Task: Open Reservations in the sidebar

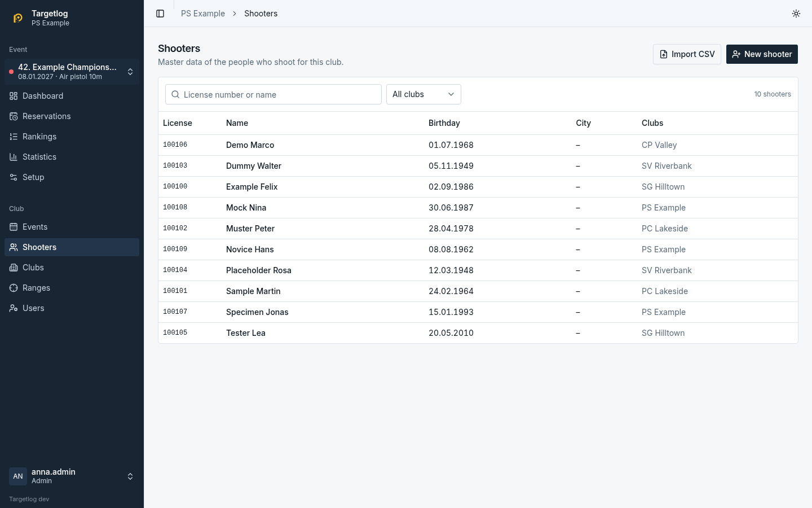Action: pyautogui.click(x=72, y=116)
